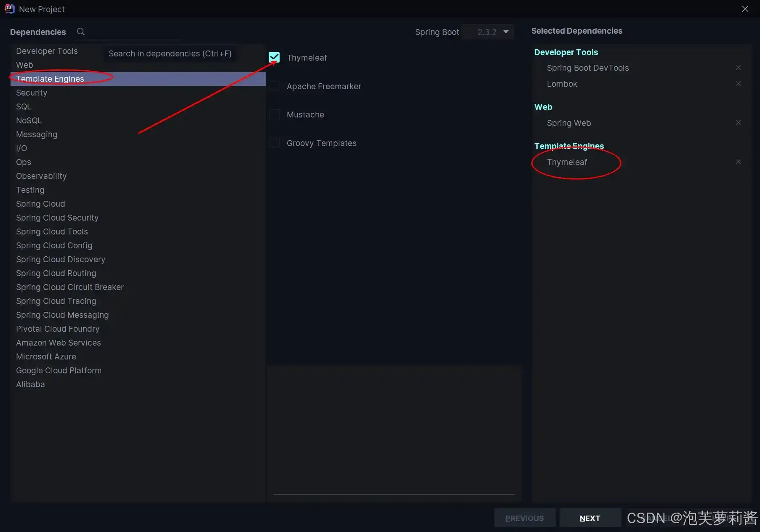Image resolution: width=760 pixels, height=532 pixels.
Task: Enable the Apache Freemarker checkbox
Action: point(274,86)
